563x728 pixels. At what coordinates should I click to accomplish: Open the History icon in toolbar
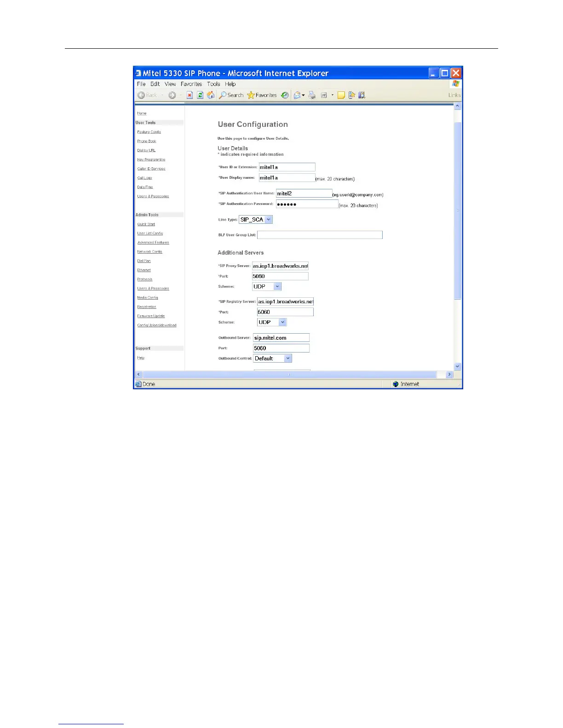coord(285,95)
